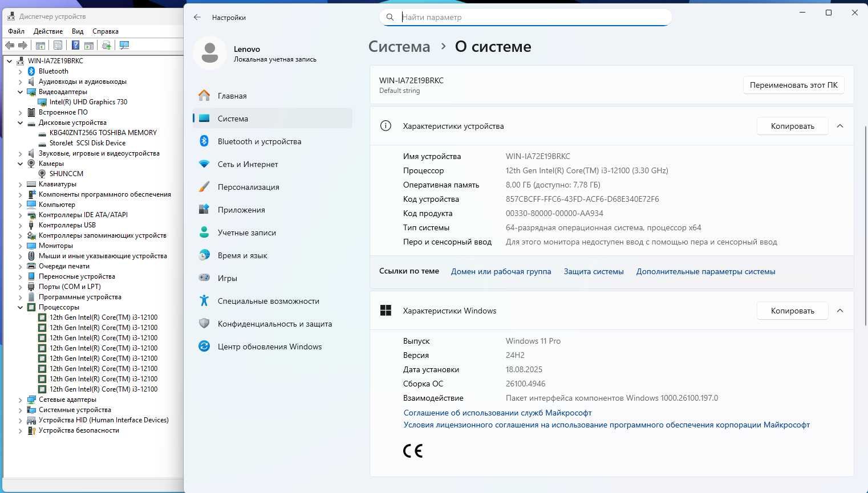Image resolution: width=868 pixels, height=493 pixels.
Task: Open Защита системы link
Action: pos(594,271)
